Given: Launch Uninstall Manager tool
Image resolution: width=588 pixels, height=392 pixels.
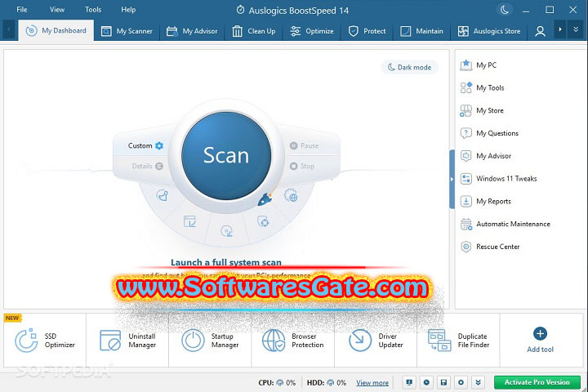Looking at the screenshot, I should tap(127, 341).
